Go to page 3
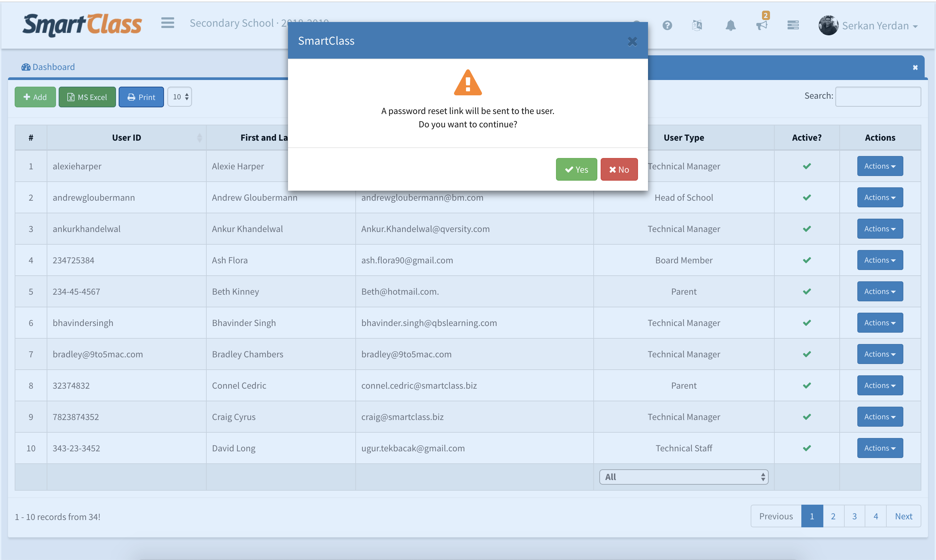 pyautogui.click(x=855, y=516)
